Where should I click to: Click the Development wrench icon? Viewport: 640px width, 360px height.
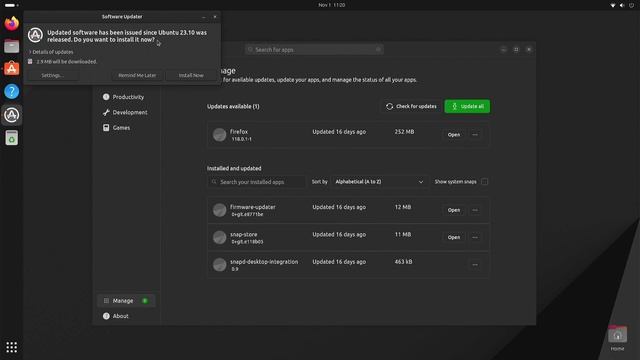tap(106, 112)
